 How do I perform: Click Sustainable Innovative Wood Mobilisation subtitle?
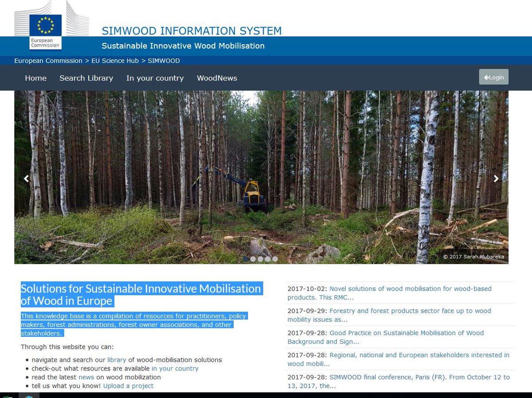[x=183, y=46]
